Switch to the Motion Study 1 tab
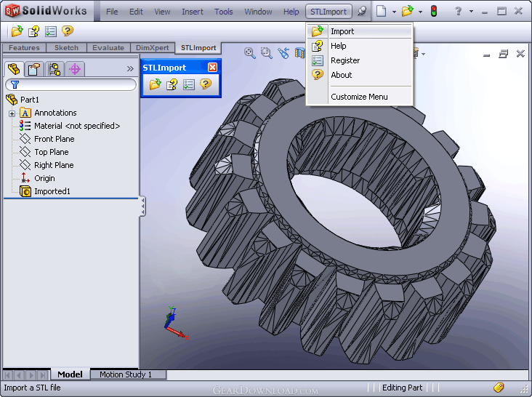 pos(128,374)
